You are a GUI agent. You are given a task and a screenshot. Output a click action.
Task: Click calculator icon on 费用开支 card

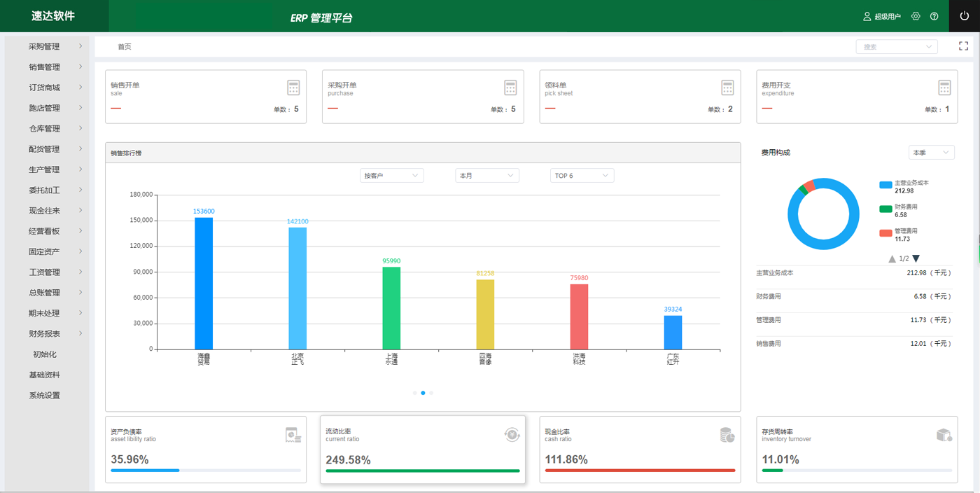944,88
